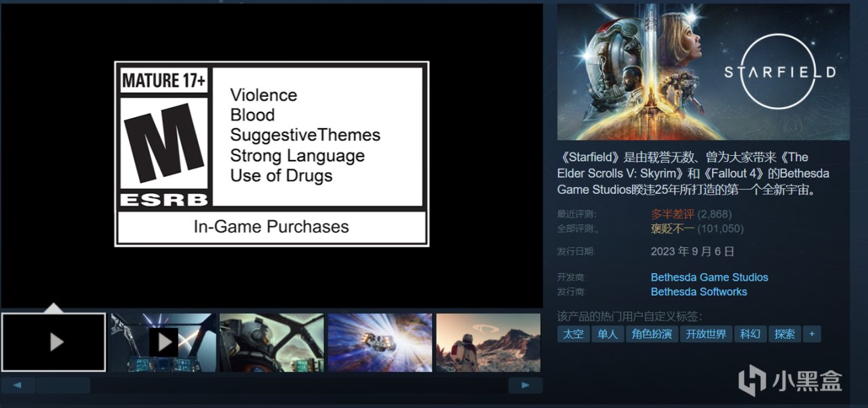
Task: Select the 探索 tag
Action: pos(785,334)
